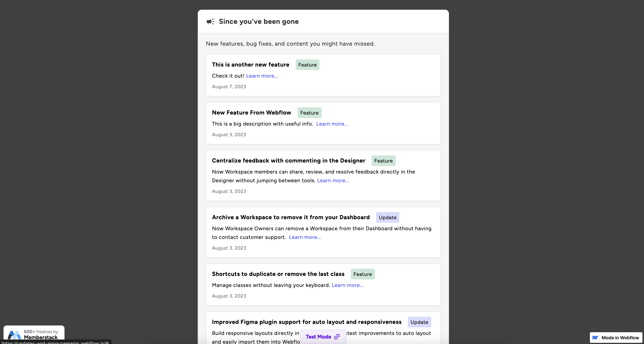Open Learn more about archiving a Workspace
This screenshot has width=644, height=344.
click(x=305, y=237)
